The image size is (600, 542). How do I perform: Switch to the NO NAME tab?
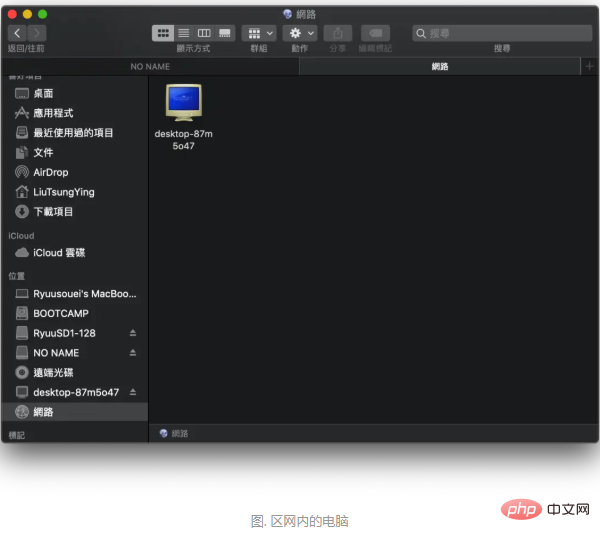click(x=150, y=67)
